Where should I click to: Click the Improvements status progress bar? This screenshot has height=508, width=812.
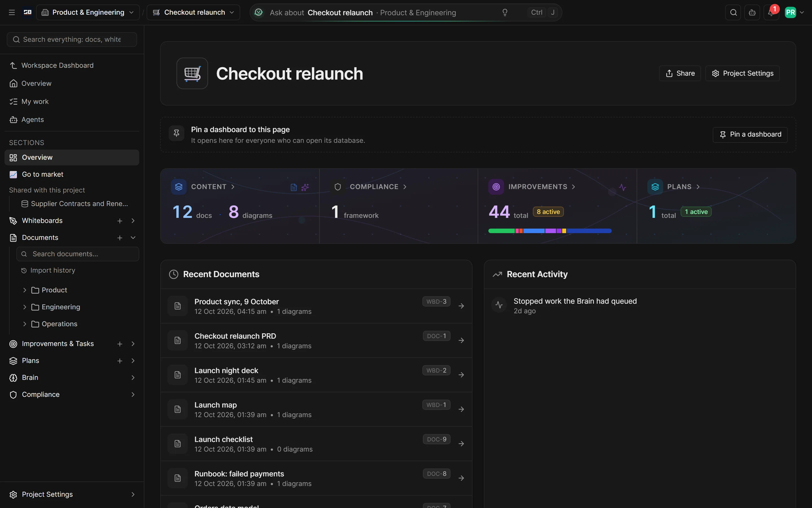pos(550,231)
